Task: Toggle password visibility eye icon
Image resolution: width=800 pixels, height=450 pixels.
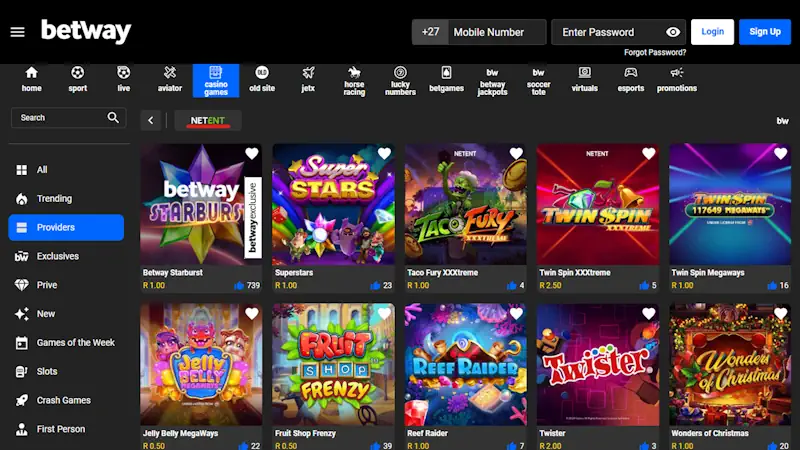Action: [x=673, y=32]
